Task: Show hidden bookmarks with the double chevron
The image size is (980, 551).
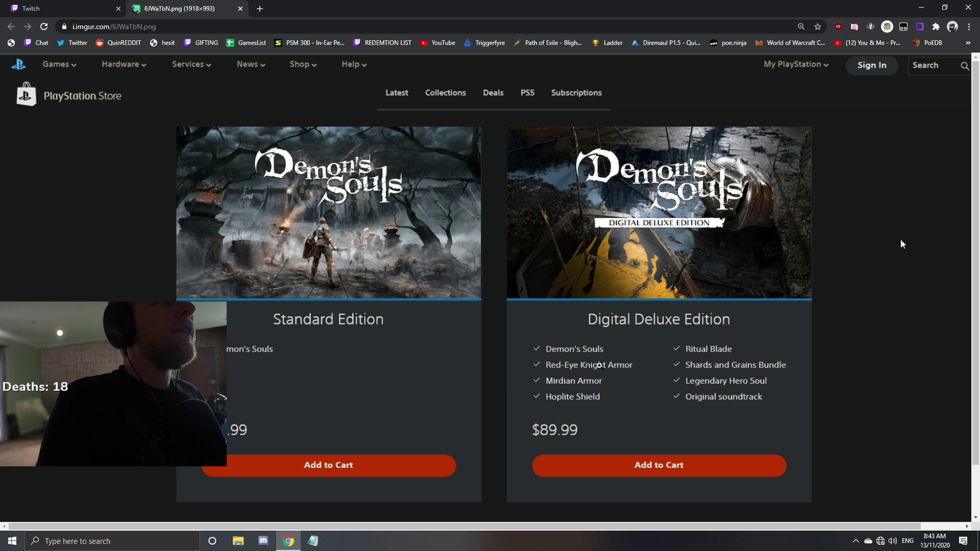Action: 968,43
